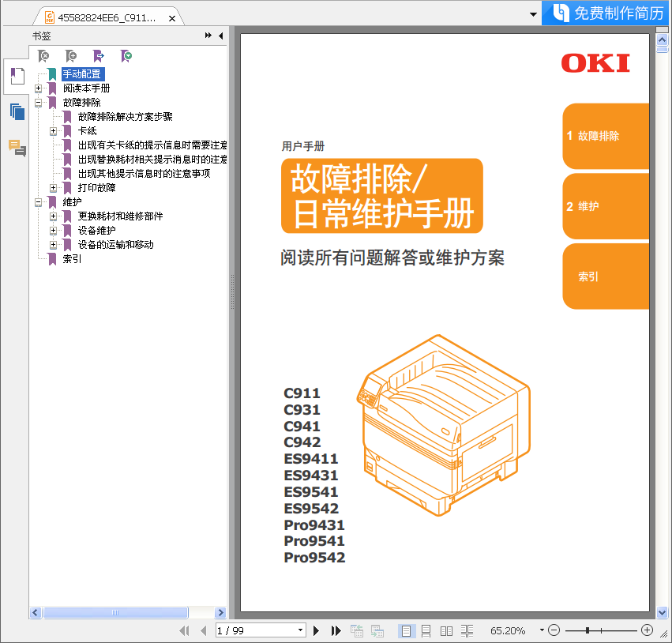Open zoom percentage dropdown

pyautogui.click(x=542, y=630)
